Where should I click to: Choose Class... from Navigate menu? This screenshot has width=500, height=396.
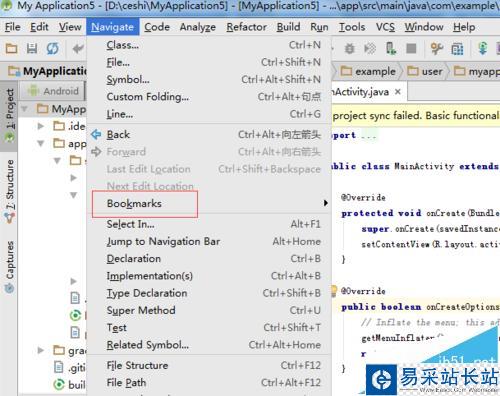(x=209, y=45)
